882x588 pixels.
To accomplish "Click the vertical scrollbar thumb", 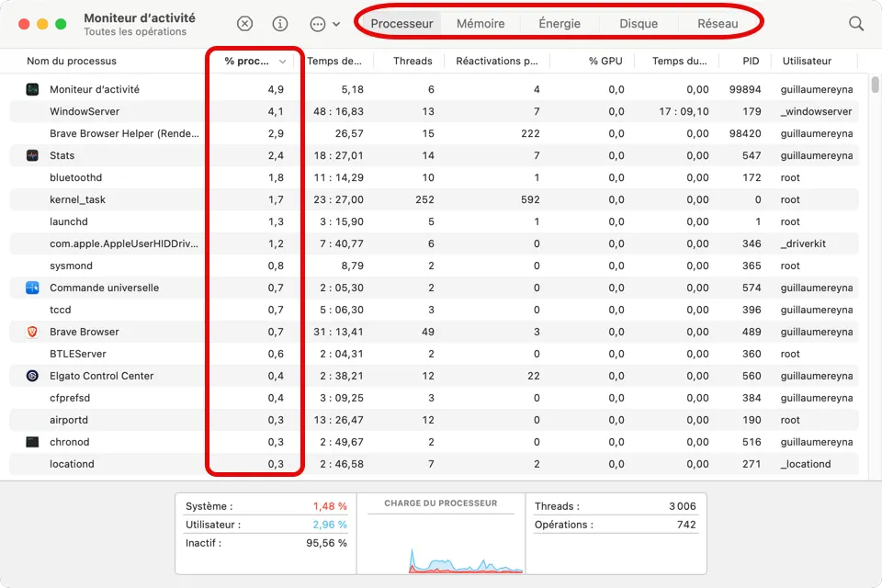I will [x=875, y=85].
